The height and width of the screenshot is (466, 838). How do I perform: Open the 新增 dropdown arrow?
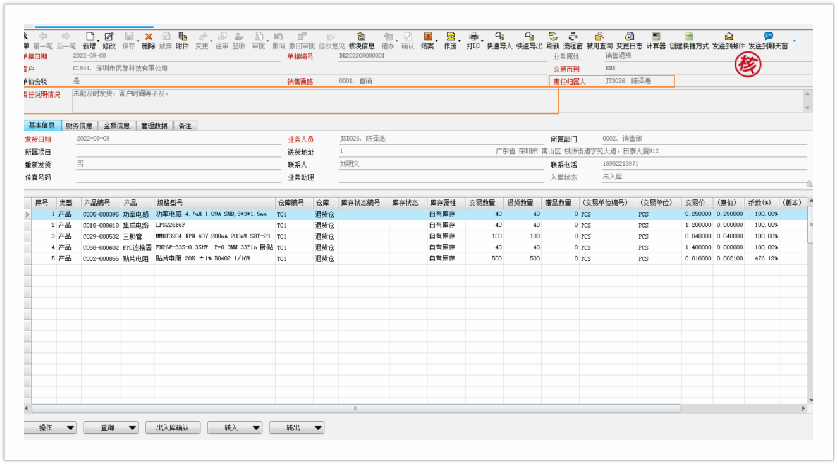coord(98,41)
